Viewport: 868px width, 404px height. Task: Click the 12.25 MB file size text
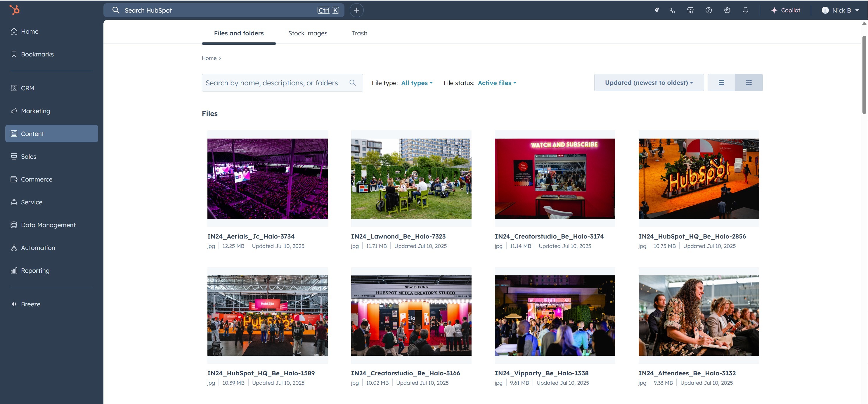click(233, 246)
